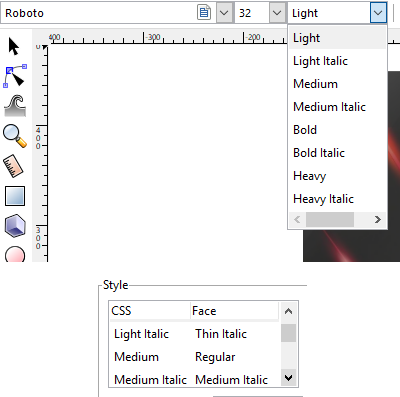Click the Face column header
Image resolution: width=400 pixels, height=397 pixels.
click(x=235, y=311)
